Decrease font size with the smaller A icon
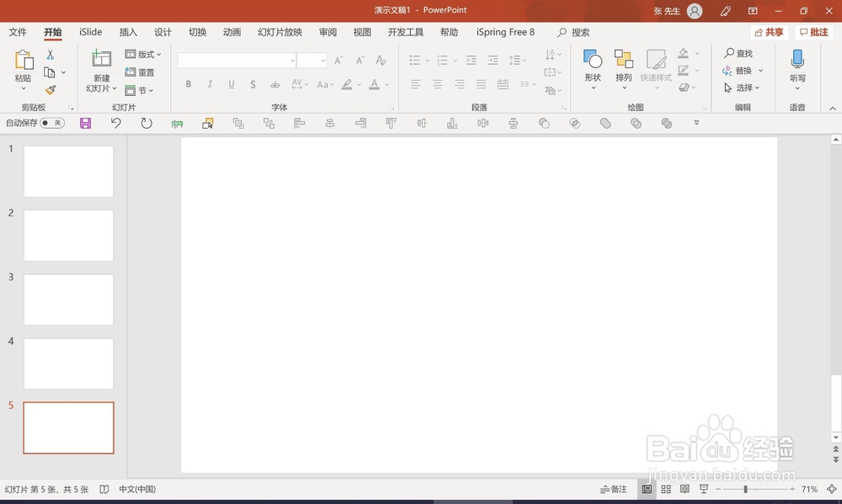This screenshot has height=504, width=842. click(360, 60)
